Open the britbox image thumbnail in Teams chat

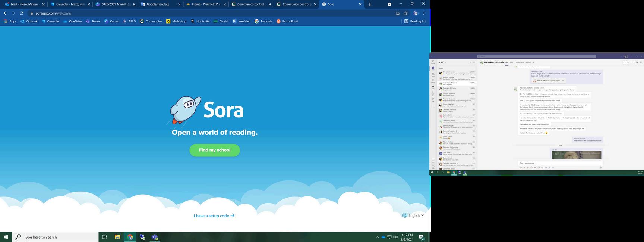[576, 154]
